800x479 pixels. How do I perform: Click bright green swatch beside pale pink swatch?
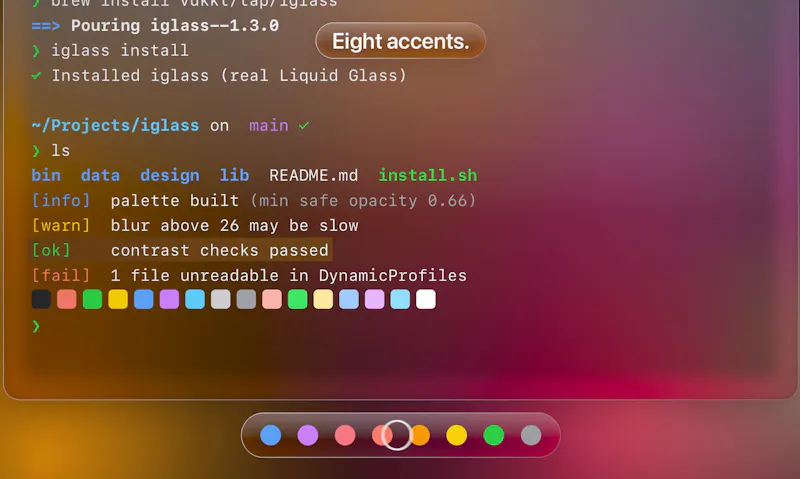[297, 299]
